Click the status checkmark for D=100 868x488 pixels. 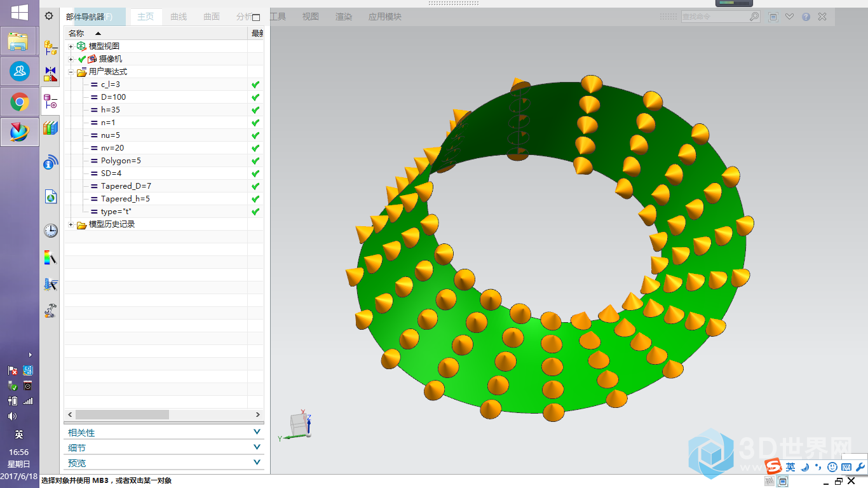pyautogui.click(x=255, y=97)
